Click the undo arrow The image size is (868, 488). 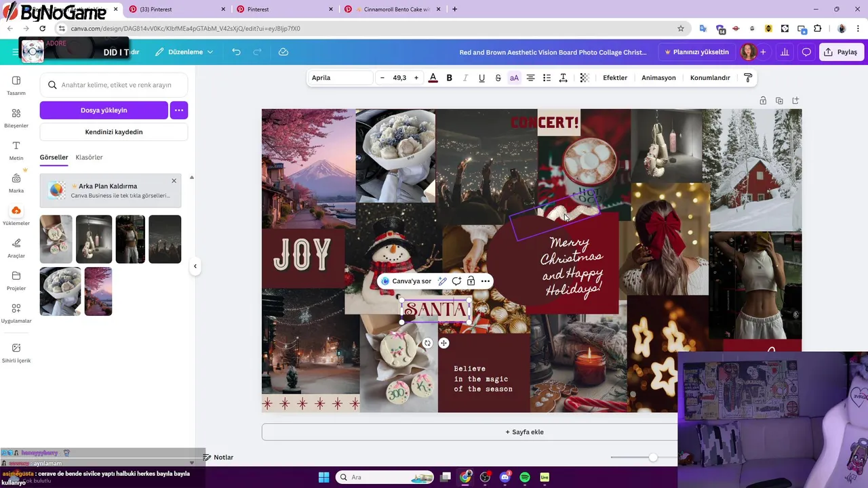tap(236, 52)
